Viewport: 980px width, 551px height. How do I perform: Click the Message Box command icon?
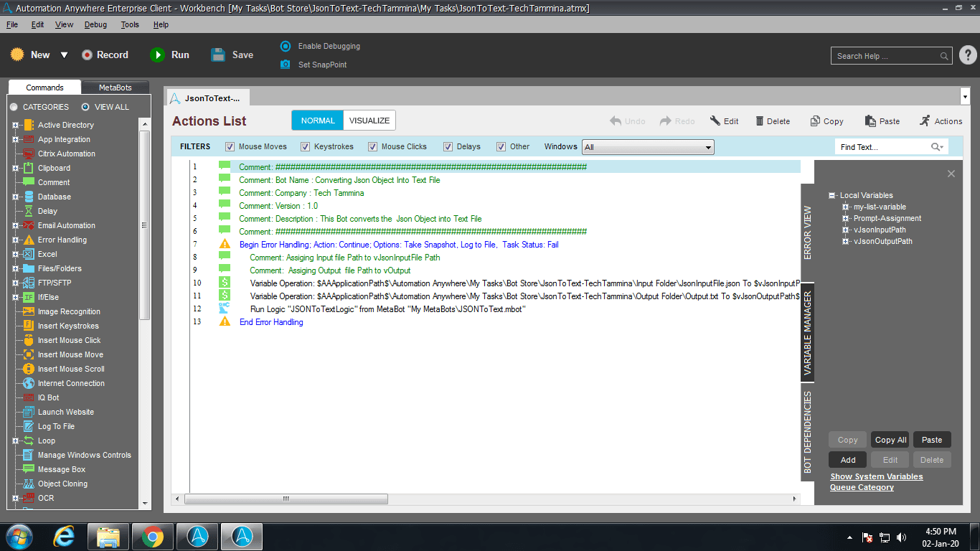[28, 469]
